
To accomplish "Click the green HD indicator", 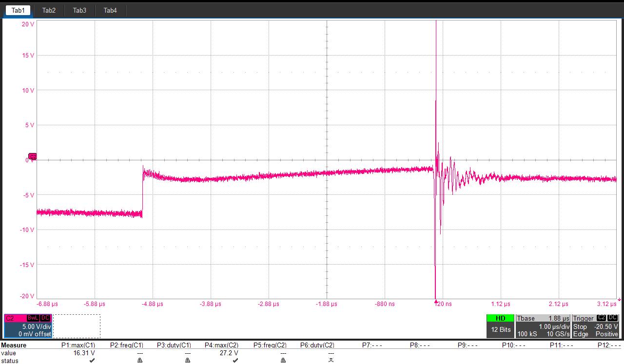I will [500, 318].
